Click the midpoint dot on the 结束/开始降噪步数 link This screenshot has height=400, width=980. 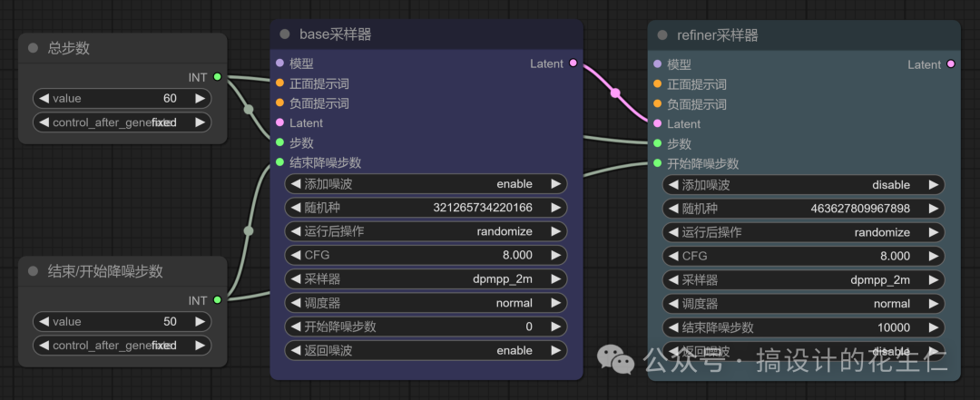248,231
